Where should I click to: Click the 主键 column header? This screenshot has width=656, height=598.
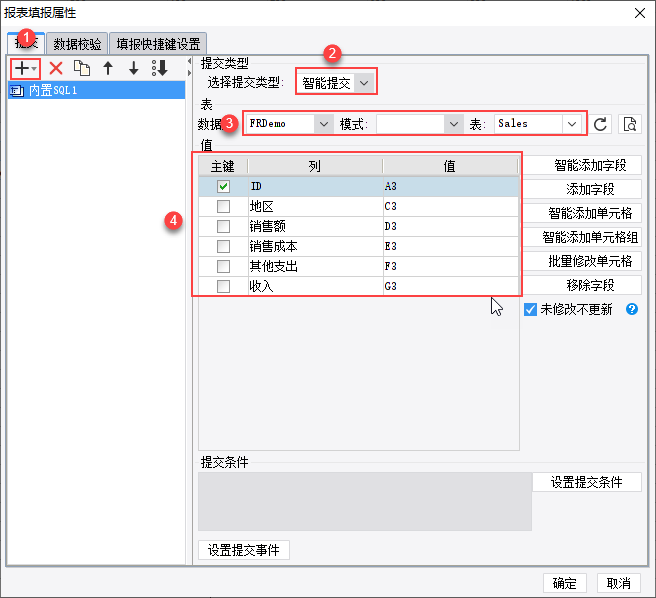click(x=223, y=166)
